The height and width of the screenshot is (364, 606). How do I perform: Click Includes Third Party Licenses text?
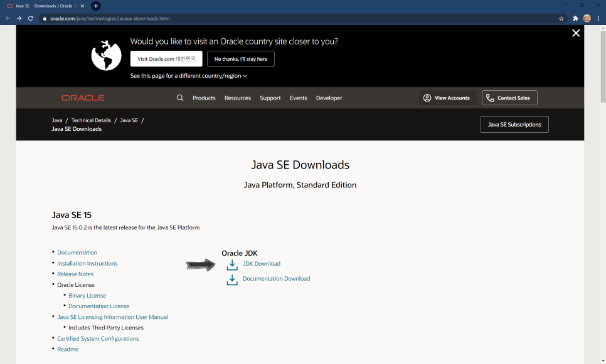pyautogui.click(x=106, y=328)
